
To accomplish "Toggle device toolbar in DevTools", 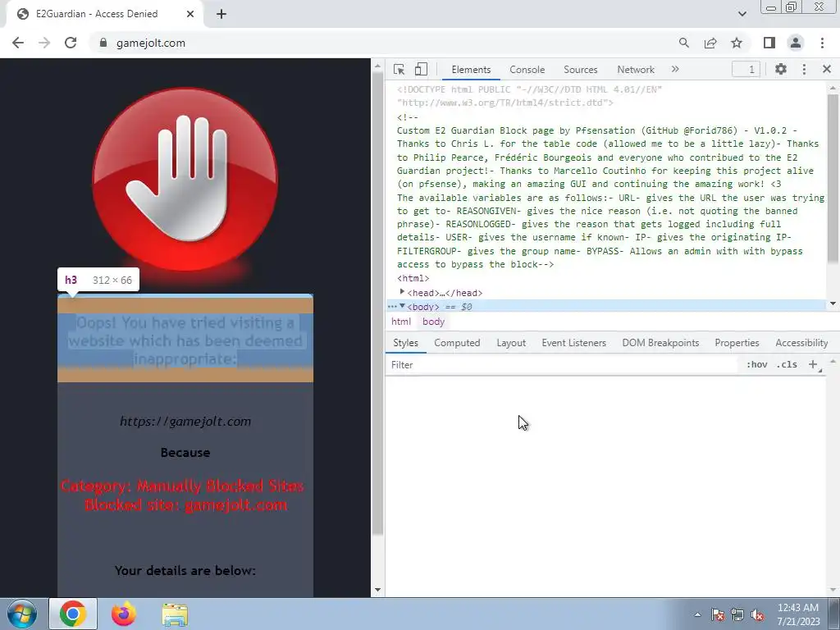I will pos(421,69).
